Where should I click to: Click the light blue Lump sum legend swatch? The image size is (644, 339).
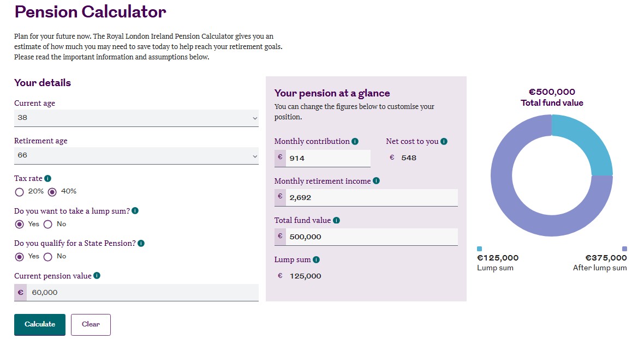coord(479,249)
